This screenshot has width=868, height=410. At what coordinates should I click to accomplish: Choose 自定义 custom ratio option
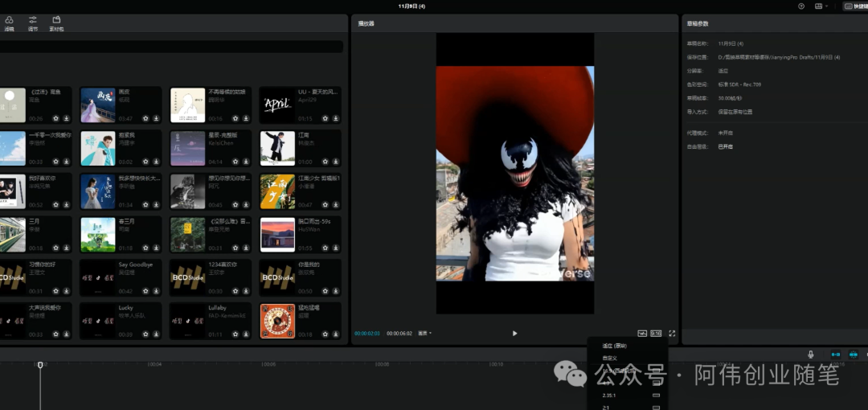pos(609,359)
